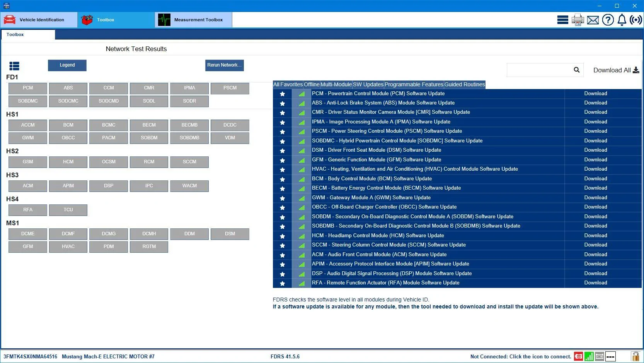Viewport: 644px width, 363px height.
Task: Open the Measurement Toolbox tab
Action: (x=194, y=20)
